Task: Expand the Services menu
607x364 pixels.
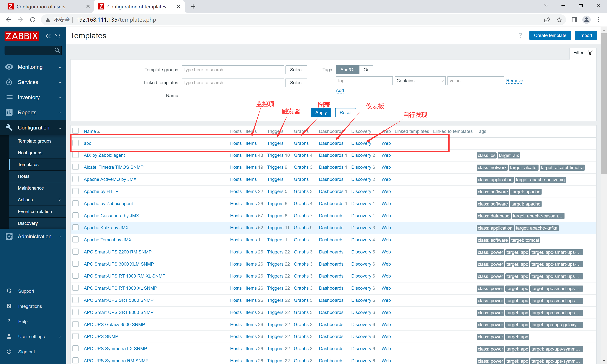Action: (x=60, y=82)
